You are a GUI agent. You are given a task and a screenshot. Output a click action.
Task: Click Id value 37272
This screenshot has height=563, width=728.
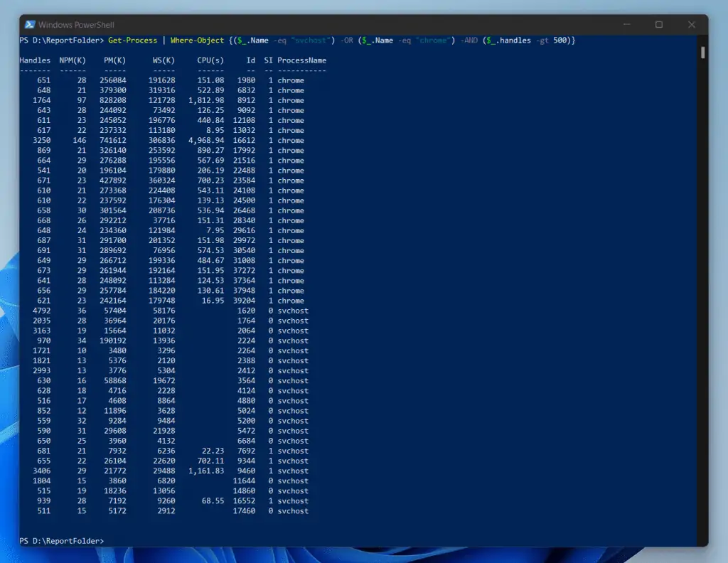pyautogui.click(x=245, y=271)
